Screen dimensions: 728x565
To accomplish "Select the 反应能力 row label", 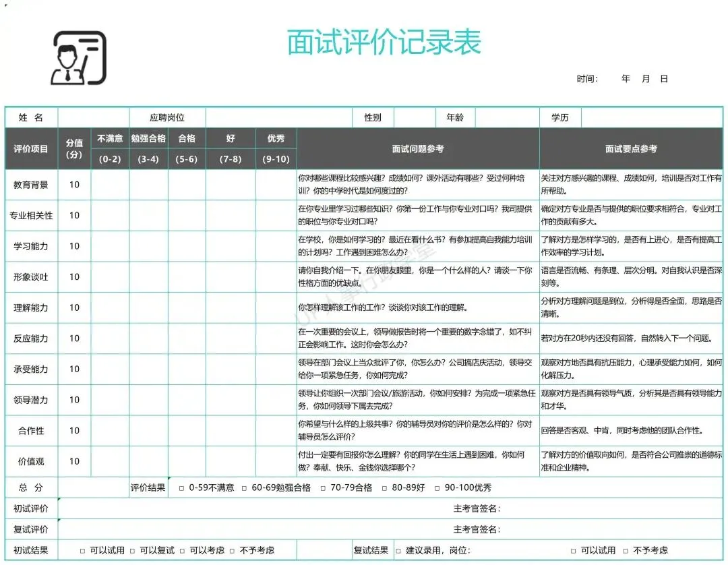I will 31,338.
